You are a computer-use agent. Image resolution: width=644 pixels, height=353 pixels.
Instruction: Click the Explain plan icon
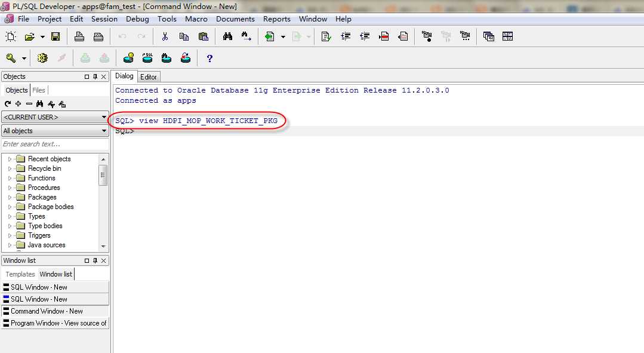click(x=128, y=59)
